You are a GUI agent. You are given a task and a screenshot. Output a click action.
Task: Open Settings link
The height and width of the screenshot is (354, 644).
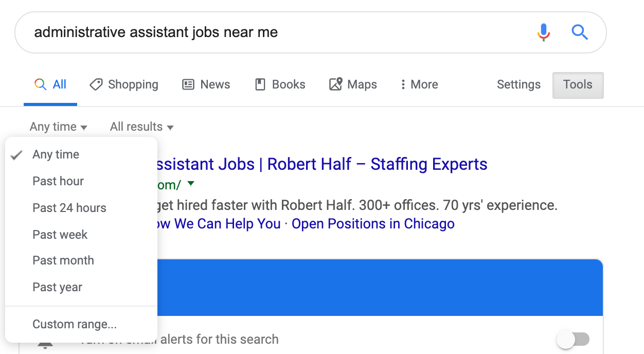tap(518, 84)
